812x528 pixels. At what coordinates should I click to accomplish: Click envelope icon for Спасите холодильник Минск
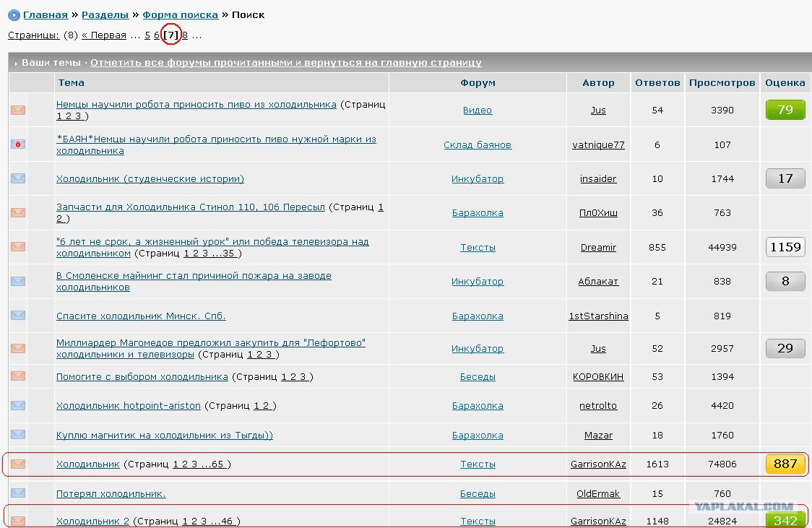pos(18,315)
